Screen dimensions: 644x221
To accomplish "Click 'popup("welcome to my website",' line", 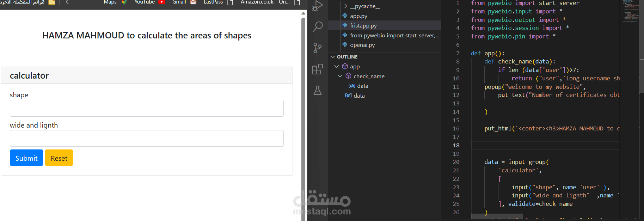I will click(535, 87).
